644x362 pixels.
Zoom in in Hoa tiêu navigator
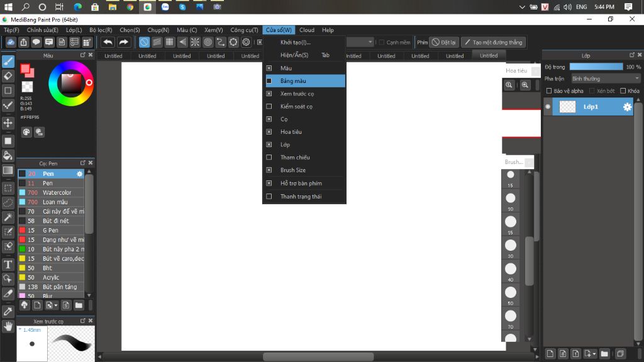(525, 85)
